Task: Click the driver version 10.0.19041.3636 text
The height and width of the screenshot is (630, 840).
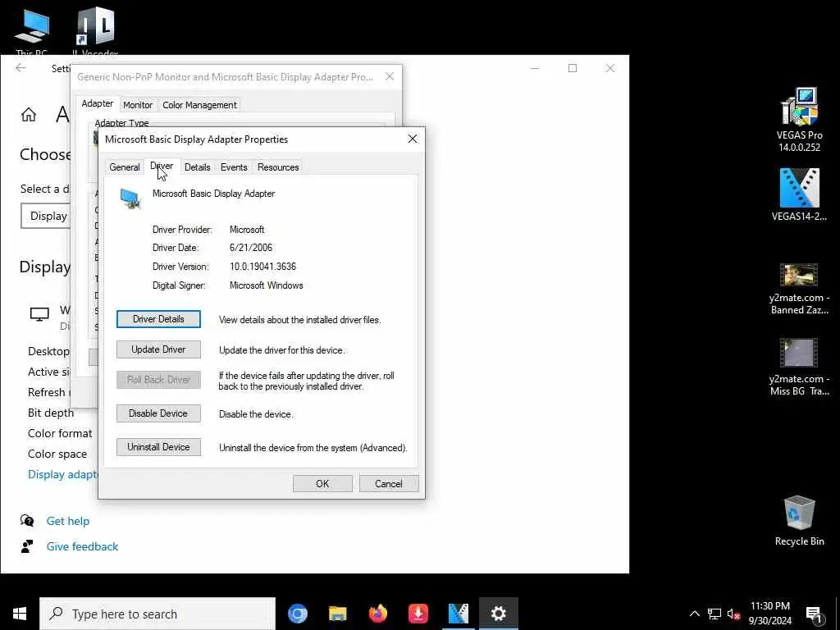Action: click(262, 267)
